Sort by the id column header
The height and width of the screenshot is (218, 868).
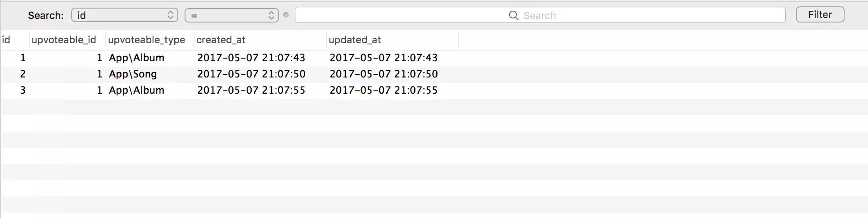point(14,40)
